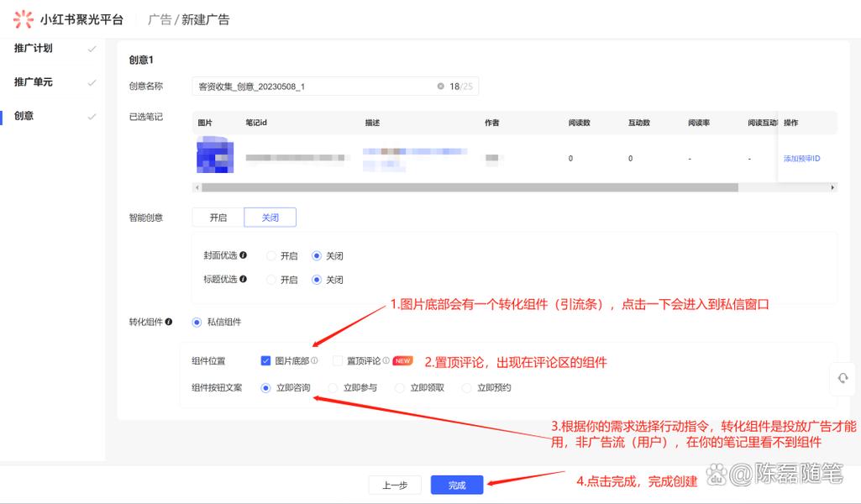Clear the creative name field via X icon

(440, 87)
